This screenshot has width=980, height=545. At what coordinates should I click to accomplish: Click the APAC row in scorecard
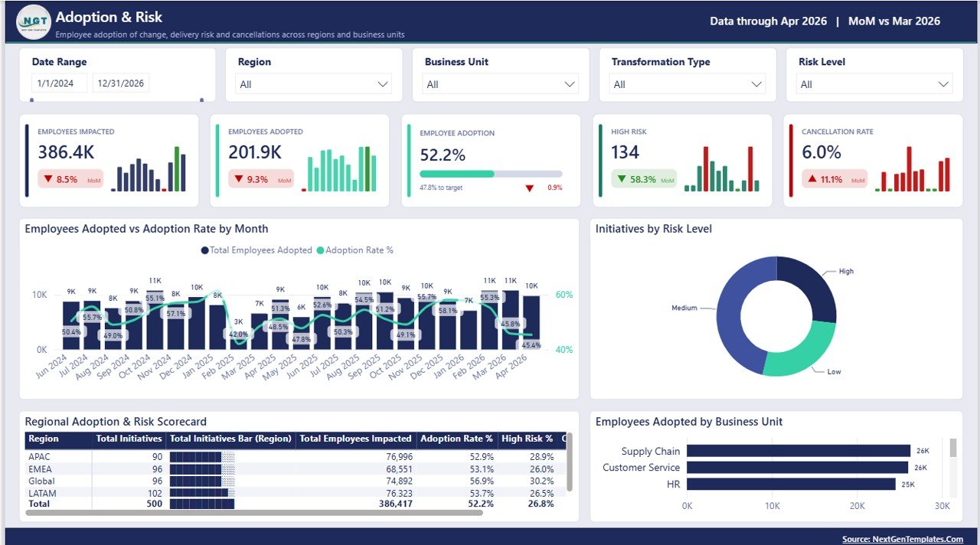point(294,456)
